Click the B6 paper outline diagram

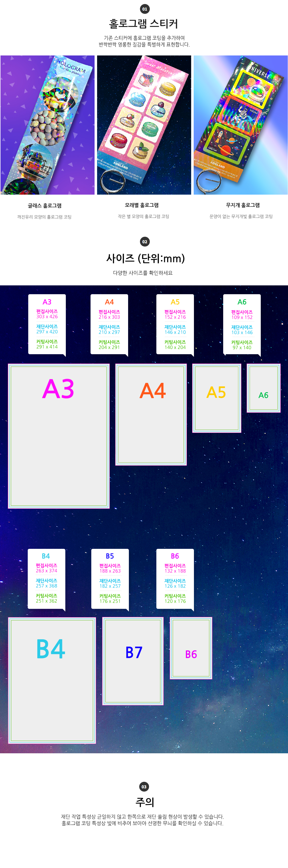point(191,648)
